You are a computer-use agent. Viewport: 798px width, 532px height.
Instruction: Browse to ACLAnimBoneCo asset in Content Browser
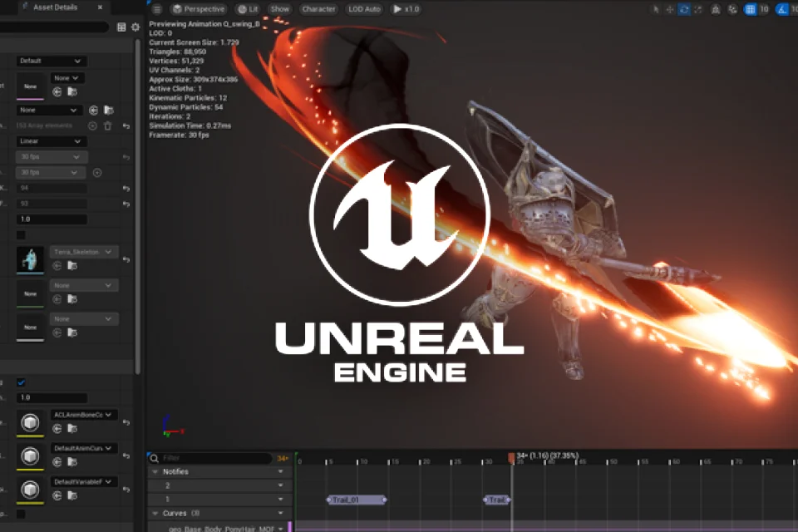(x=72, y=429)
